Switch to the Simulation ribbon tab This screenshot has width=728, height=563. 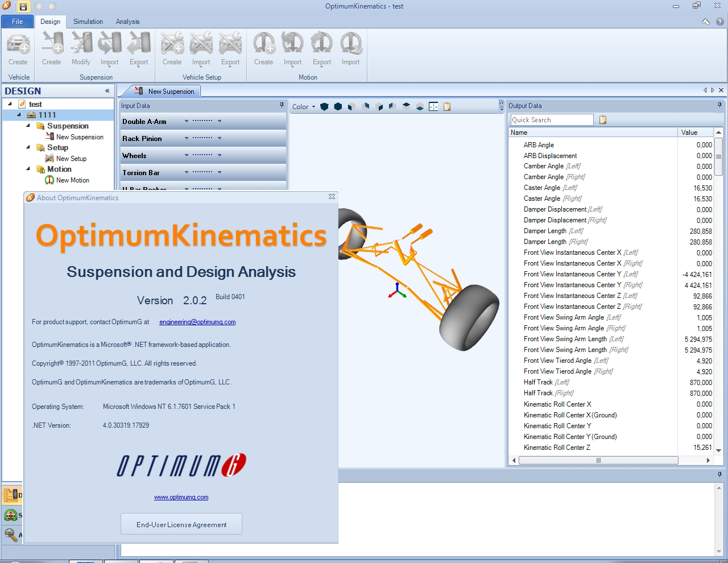[88, 22]
